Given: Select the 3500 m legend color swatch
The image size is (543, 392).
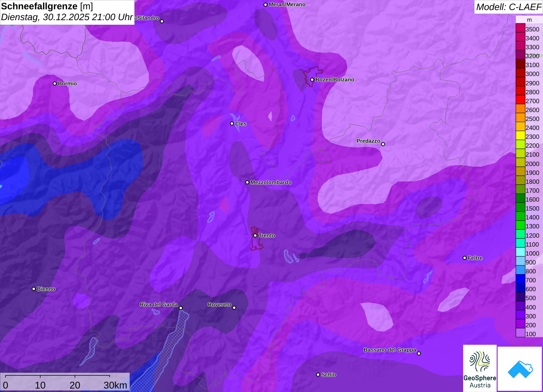Looking at the screenshot, I should pos(520,28).
